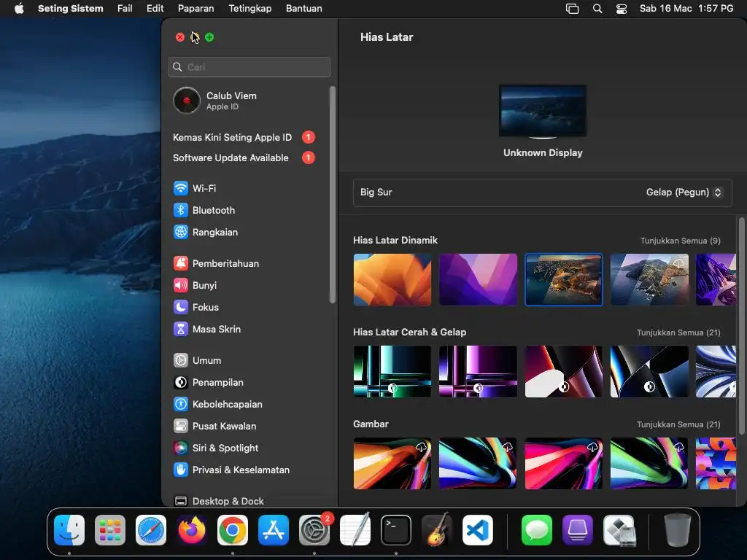Select first orange swirl Gambar picture
The height and width of the screenshot is (560, 747).
(392, 463)
